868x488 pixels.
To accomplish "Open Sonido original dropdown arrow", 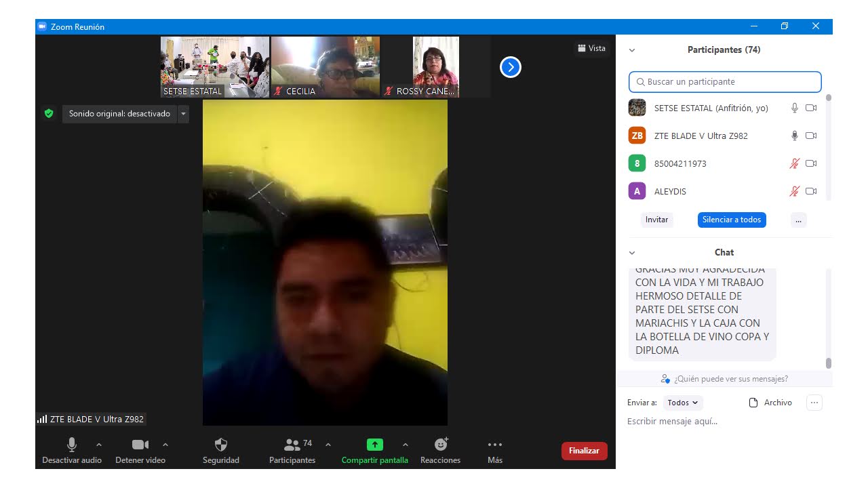I will (x=183, y=114).
